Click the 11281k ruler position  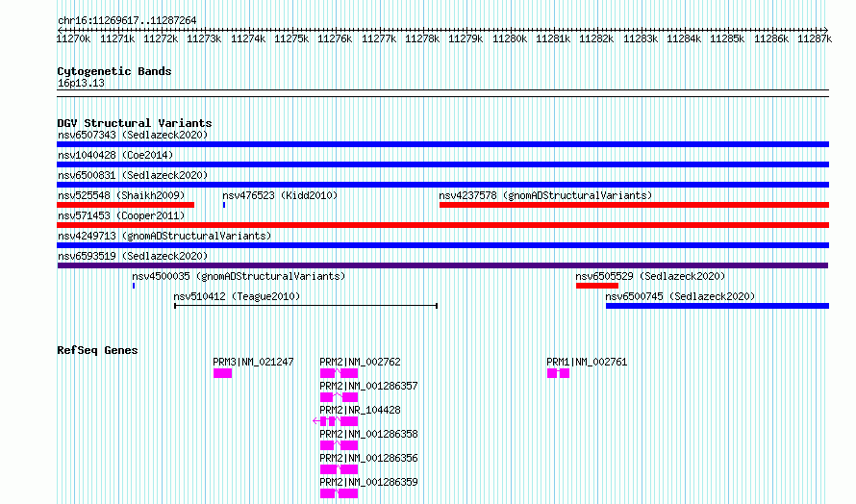[553, 38]
